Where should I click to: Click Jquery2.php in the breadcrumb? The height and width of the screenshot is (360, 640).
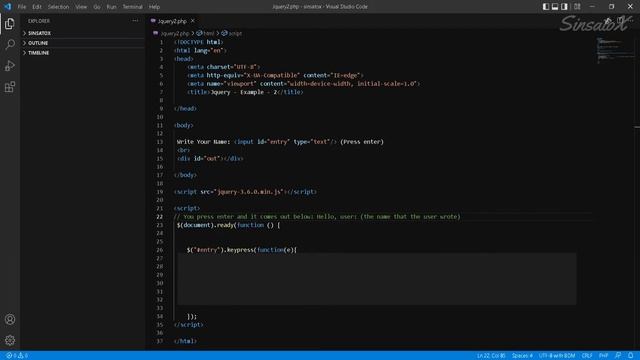point(175,33)
